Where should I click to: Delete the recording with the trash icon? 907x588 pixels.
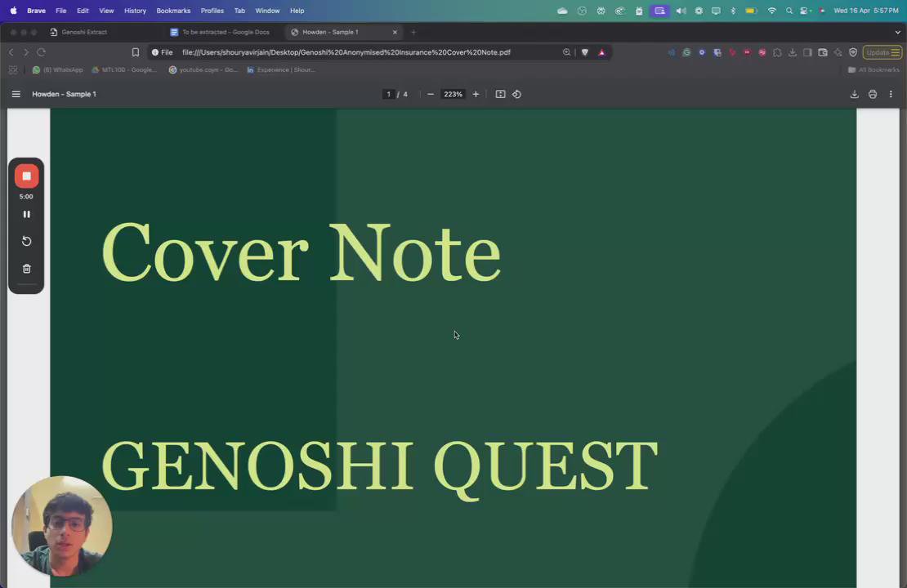point(27,269)
